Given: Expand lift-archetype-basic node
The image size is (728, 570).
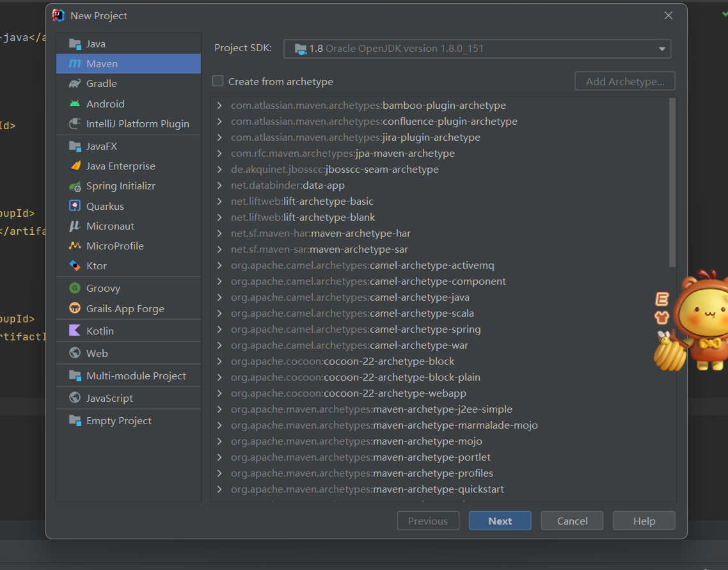Looking at the screenshot, I should tap(219, 202).
